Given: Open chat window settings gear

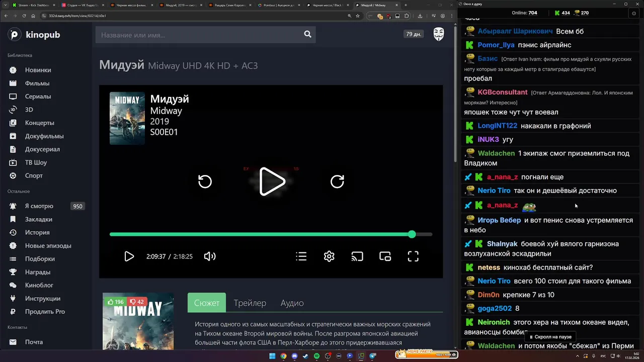Looking at the screenshot, I should [633, 13].
